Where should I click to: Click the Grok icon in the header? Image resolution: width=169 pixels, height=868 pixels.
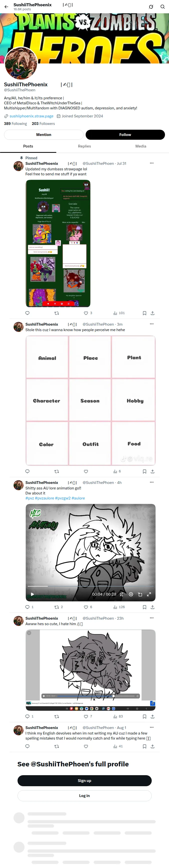(151, 7)
